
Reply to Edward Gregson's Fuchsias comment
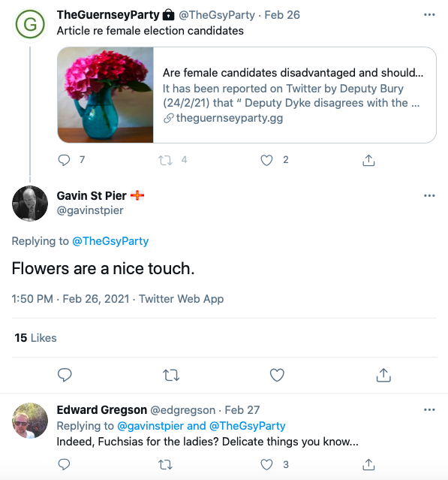(64, 465)
